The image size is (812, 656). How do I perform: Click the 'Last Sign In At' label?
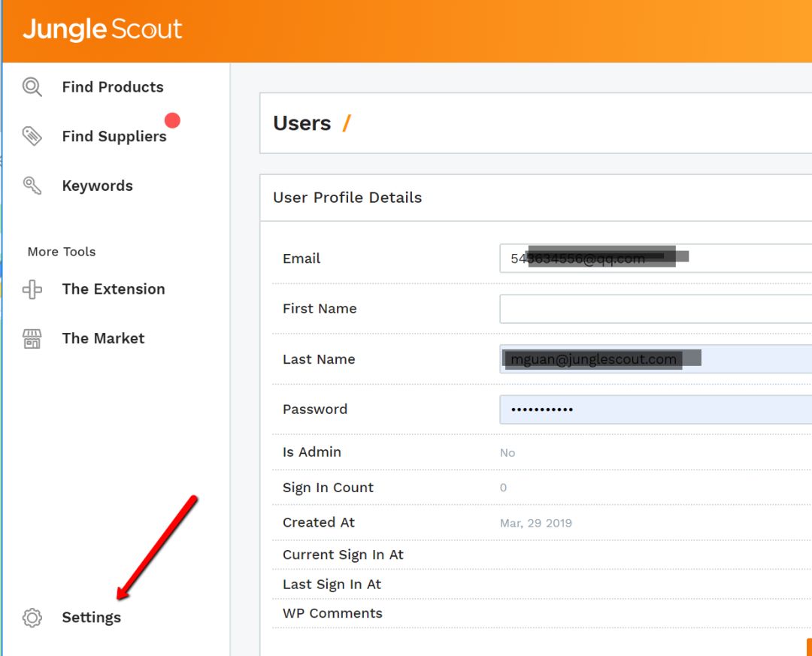332,584
